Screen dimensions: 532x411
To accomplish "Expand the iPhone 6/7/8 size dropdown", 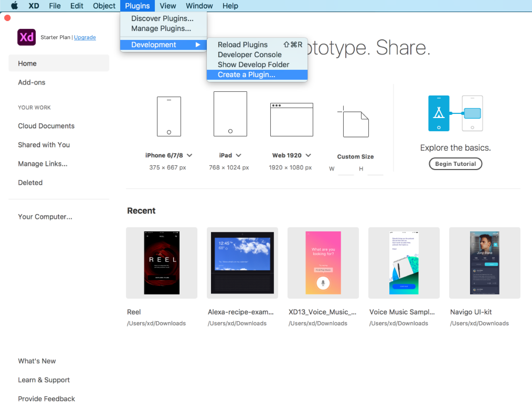I will coord(189,155).
